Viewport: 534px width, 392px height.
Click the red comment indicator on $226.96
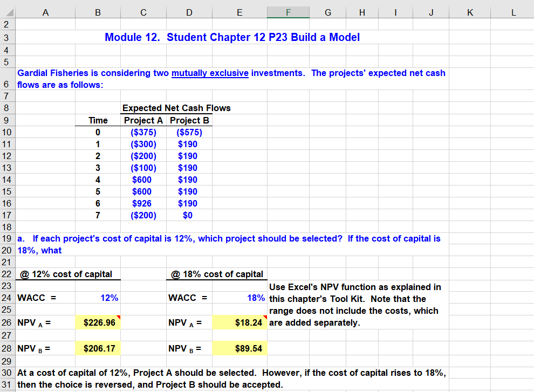coord(120,318)
